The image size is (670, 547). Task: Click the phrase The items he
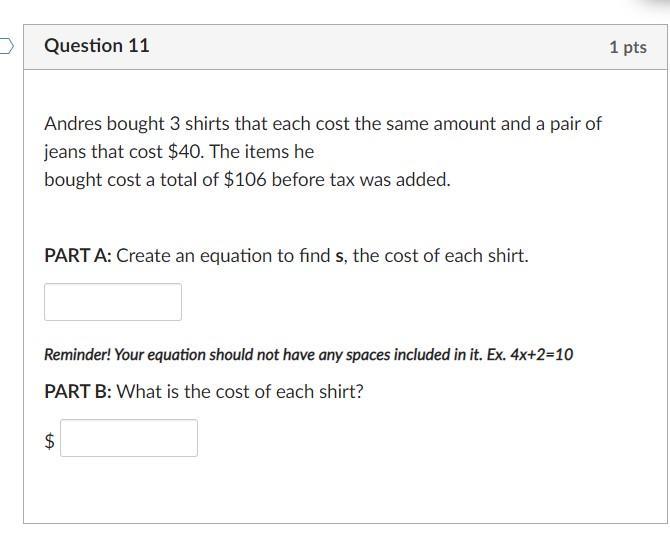[262, 152]
